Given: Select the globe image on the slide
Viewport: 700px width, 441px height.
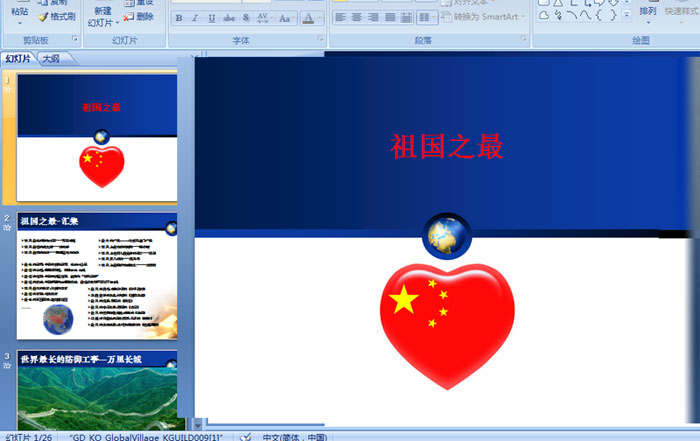Looking at the screenshot, I should (x=447, y=236).
